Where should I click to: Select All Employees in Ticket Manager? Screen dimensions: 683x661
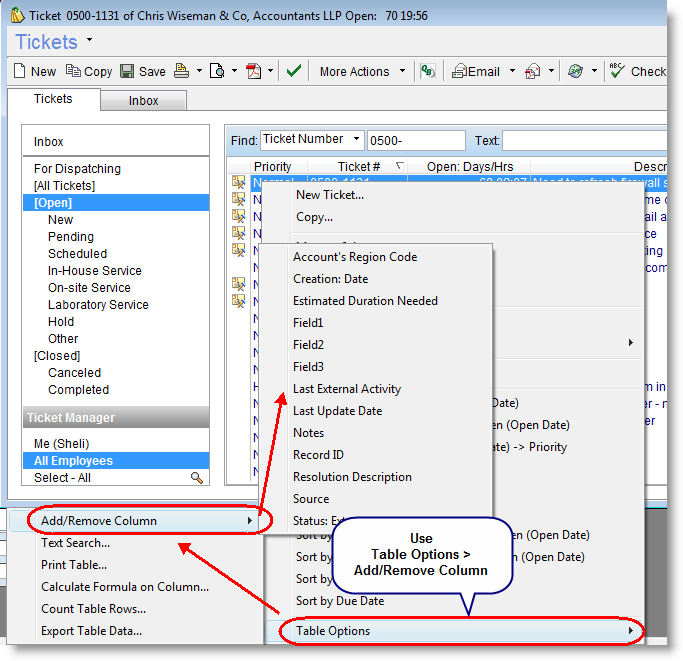coord(73,461)
